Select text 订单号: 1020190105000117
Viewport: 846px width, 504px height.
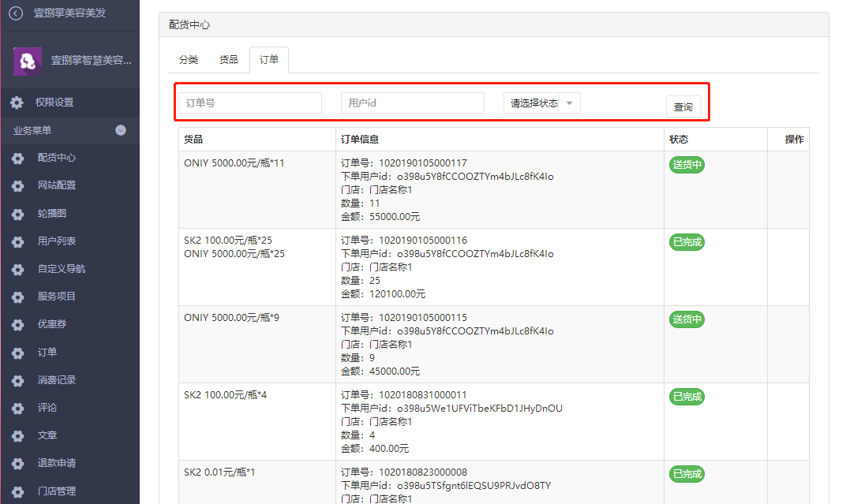click(404, 162)
